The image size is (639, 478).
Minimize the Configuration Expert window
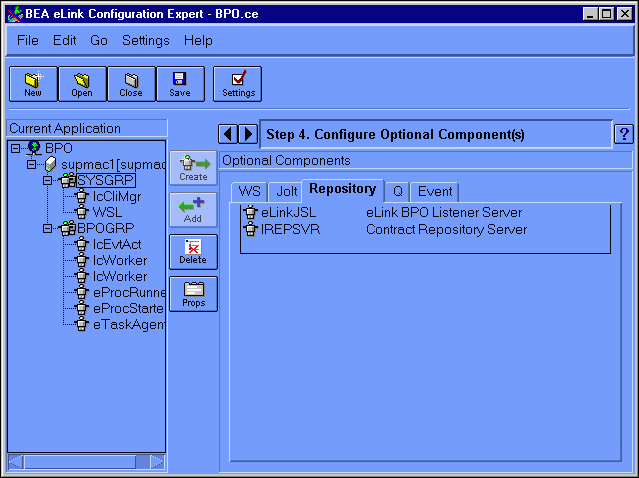click(x=590, y=14)
